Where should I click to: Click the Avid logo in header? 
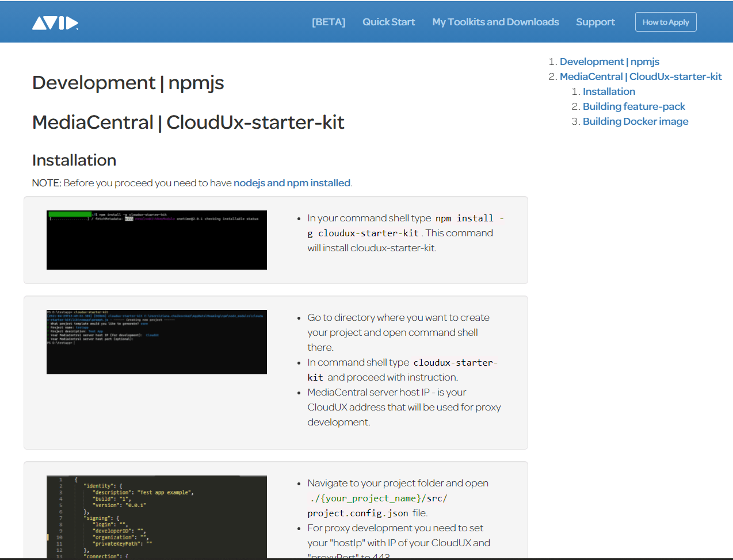pyautogui.click(x=55, y=22)
